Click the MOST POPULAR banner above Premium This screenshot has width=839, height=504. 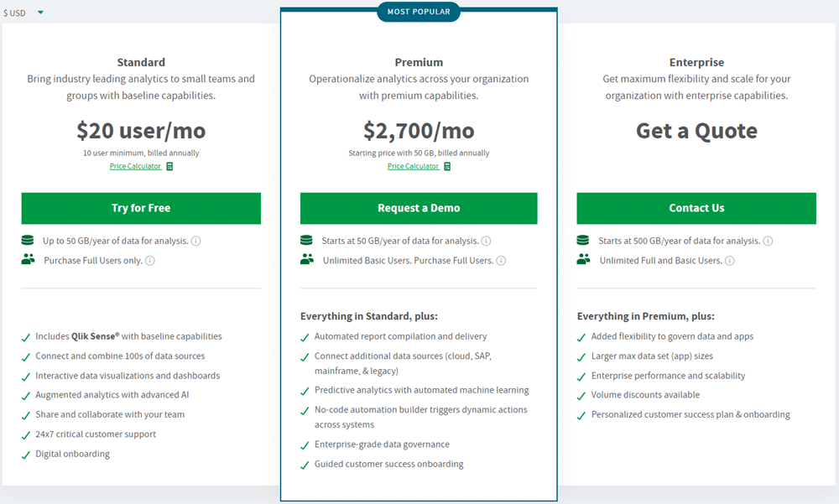coord(419,12)
